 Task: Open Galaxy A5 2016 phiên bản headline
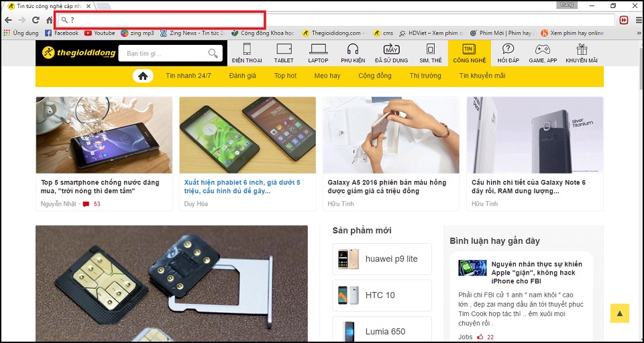click(x=387, y=187)
